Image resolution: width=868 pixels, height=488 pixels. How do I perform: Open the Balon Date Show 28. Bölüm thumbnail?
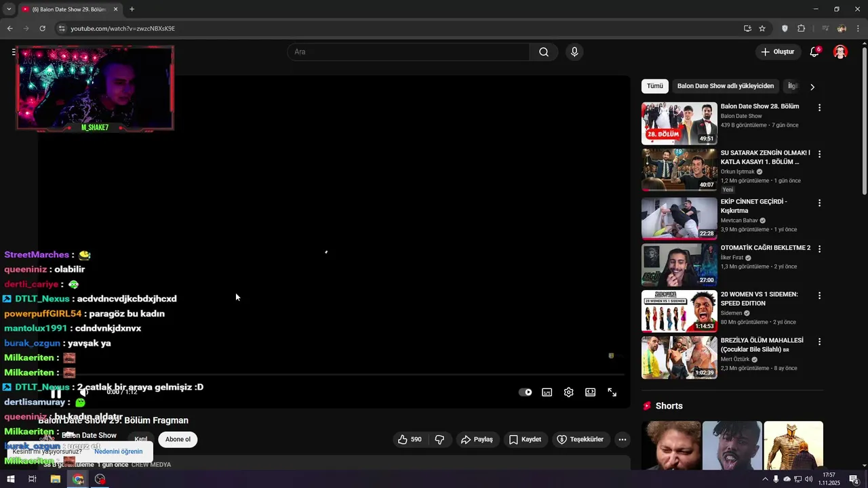point(679,123)
